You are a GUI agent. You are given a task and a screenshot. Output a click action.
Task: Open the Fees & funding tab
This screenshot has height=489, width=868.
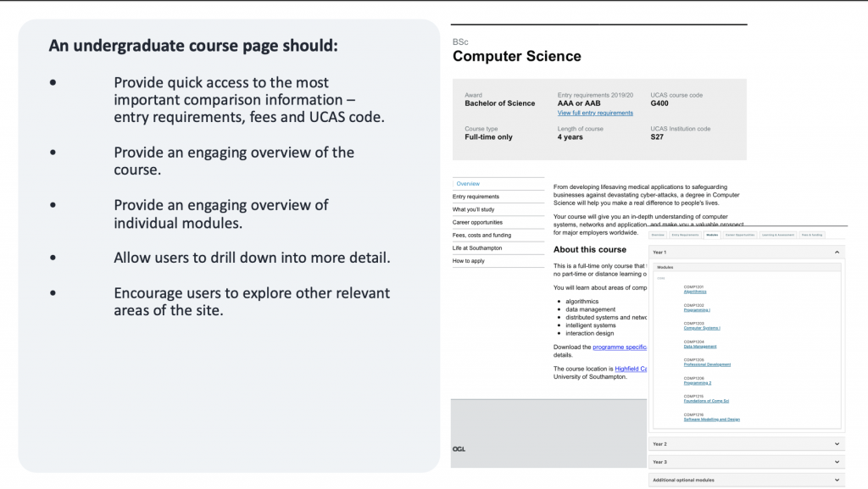point(811,235)
